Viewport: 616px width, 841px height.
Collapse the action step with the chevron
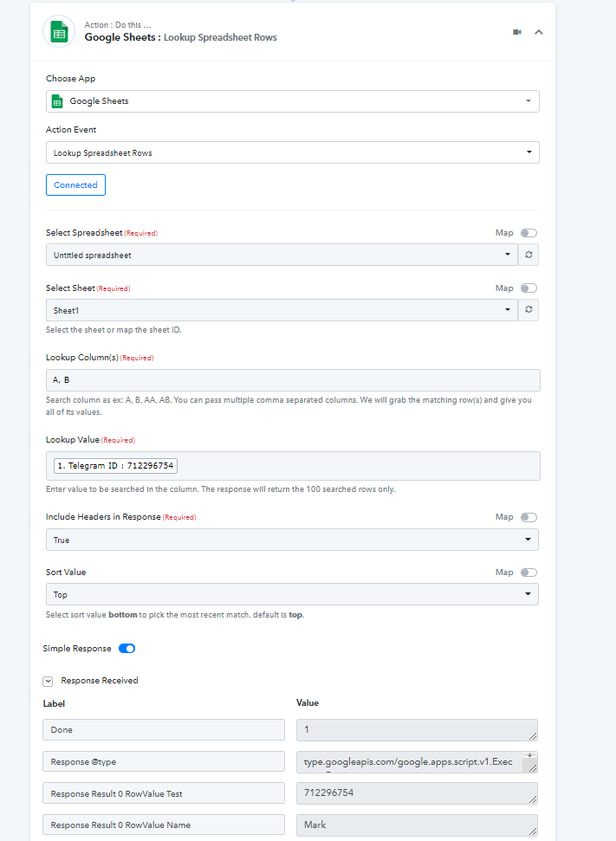coord(539,32)
